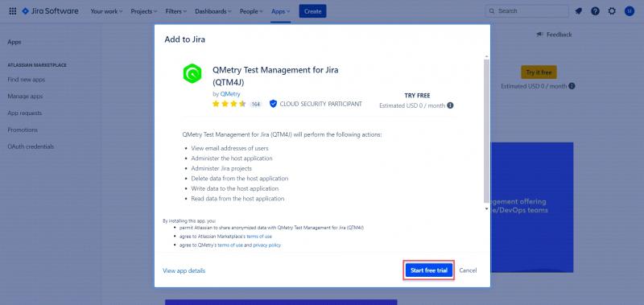Click the scrollbar down arrow in dialog

coord(487,209)
